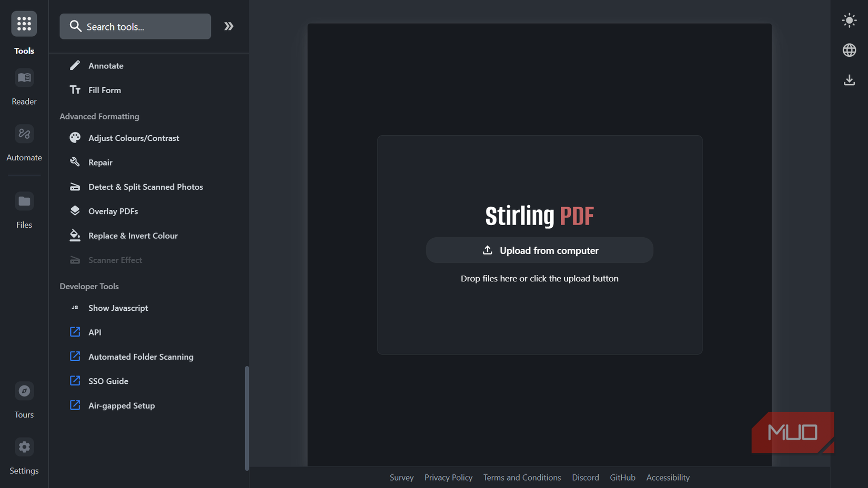Open Terms and Conditions link
The width and height of the screenshot is (868, 488).
coord(522,477)
